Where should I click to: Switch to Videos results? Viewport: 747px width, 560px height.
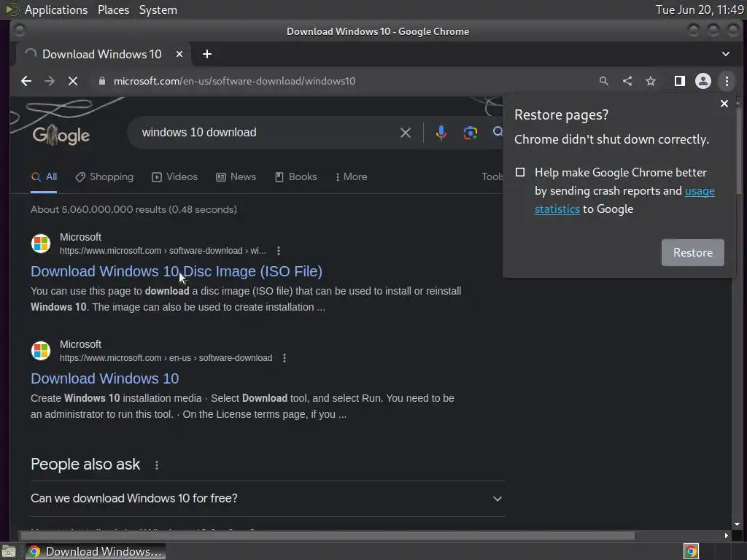click(174, 176)
